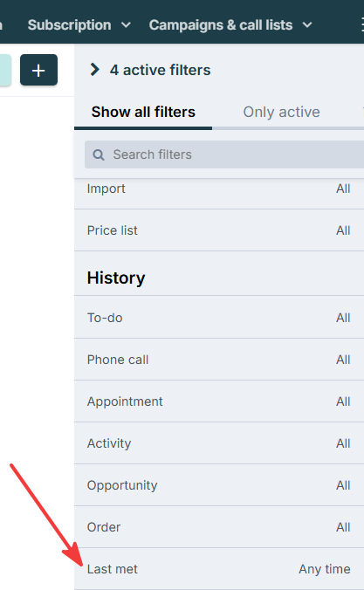This screenshot has height=590, width=364.
Task: Open the Activity filter row
Action: click(x=219, y=443)
